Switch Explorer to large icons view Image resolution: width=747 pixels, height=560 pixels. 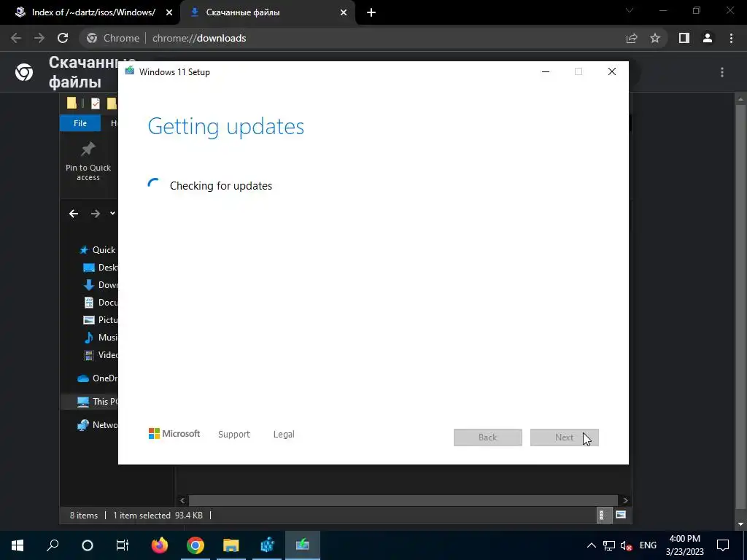coord(621,515)
